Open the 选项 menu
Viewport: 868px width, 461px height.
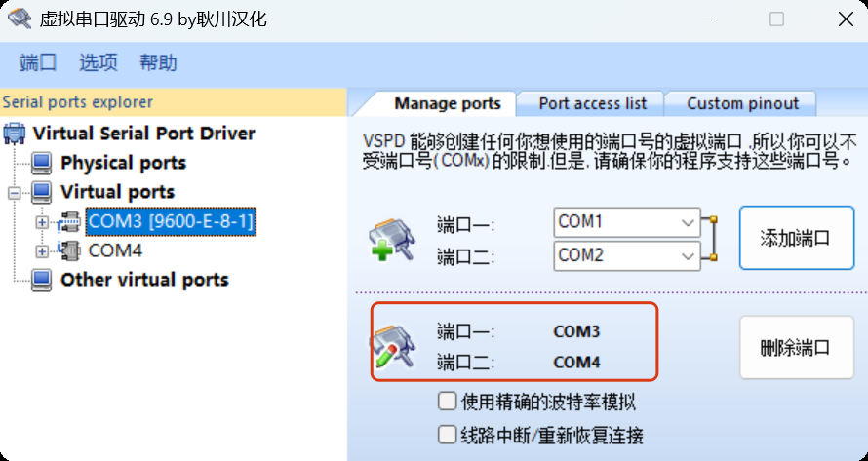[98, 62]
